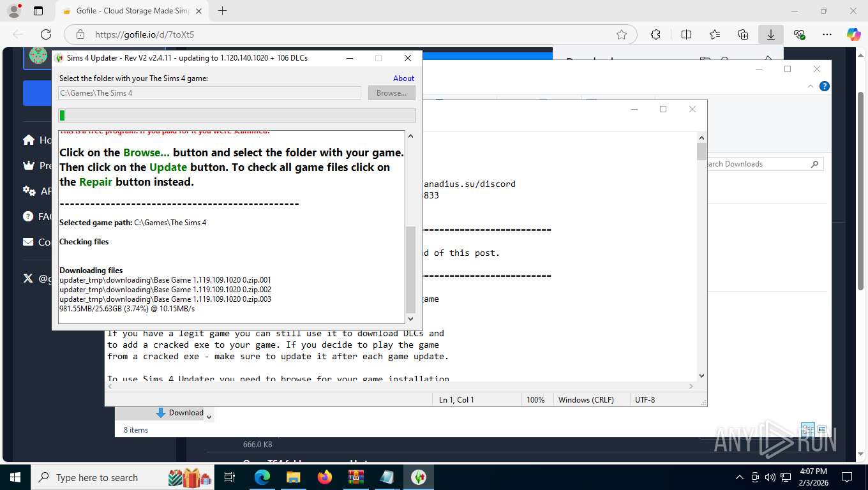This screenshot has width=868, height=490.
Task: Open Edge tab actions menu icon
Action: [38, 11]
